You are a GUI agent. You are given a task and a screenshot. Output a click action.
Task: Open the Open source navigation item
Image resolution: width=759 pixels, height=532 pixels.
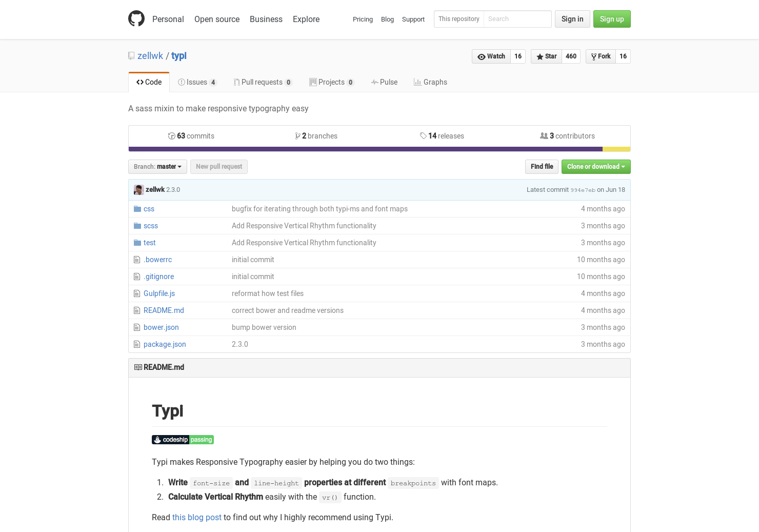point(217,19)
